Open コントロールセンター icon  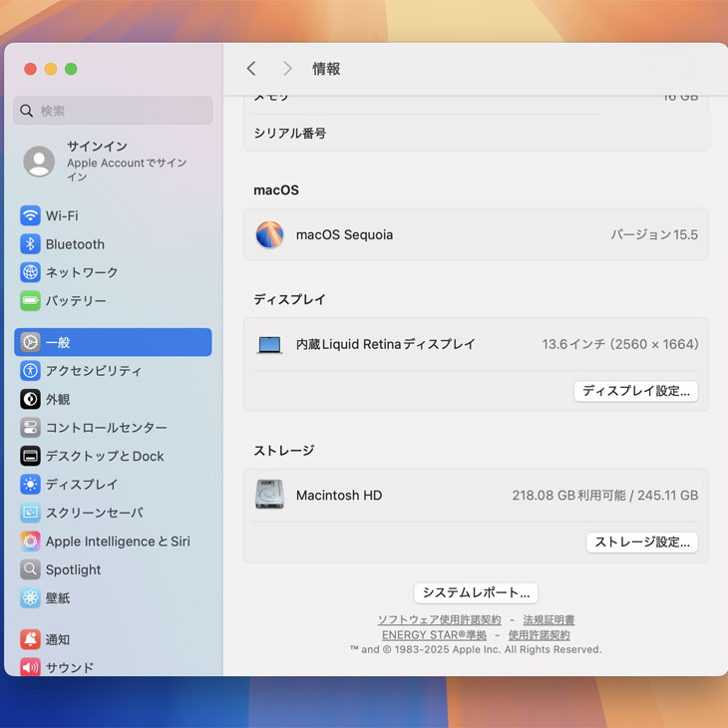(30, 427)
